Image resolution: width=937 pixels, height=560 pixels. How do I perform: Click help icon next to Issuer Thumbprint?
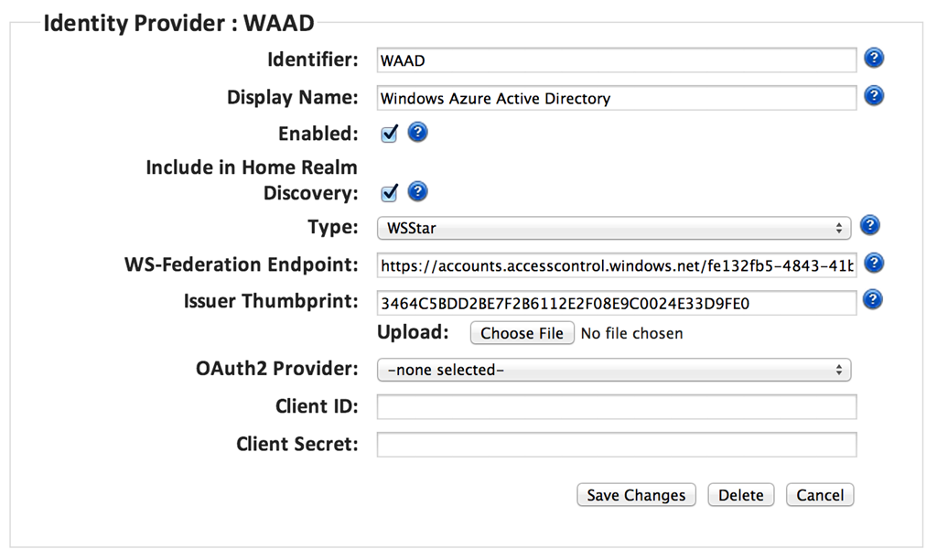874,300
